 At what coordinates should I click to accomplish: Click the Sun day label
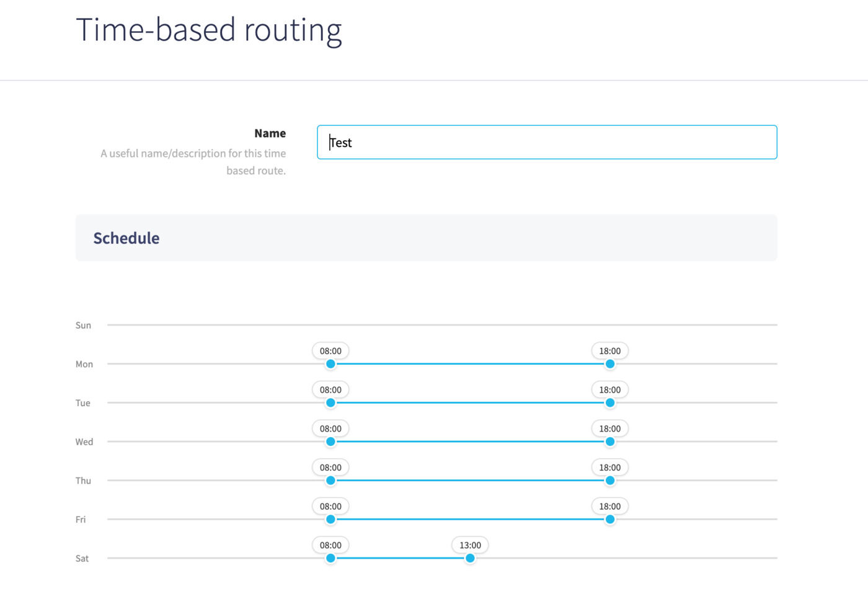(83, 326)
